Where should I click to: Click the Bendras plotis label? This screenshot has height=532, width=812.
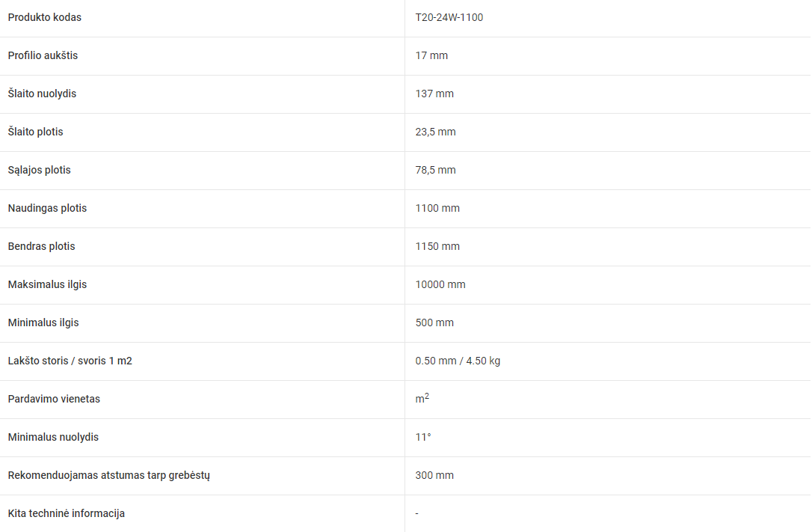coord(41,247)
